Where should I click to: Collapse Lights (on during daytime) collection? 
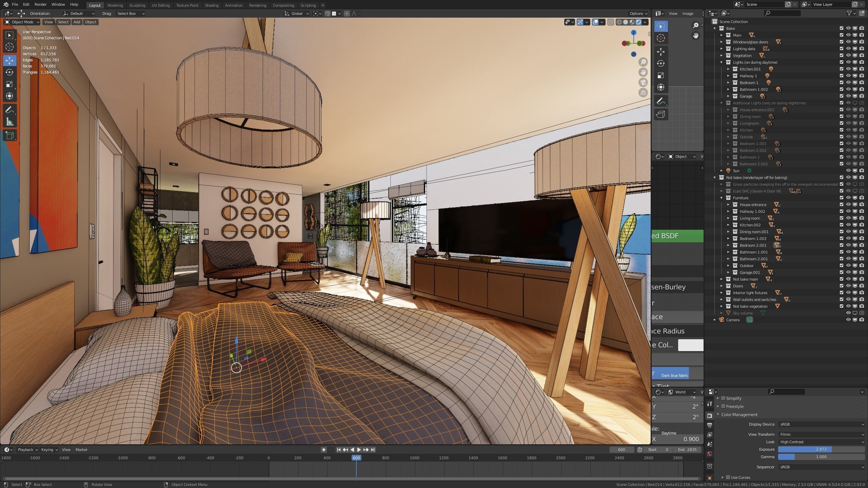[722, 62]
